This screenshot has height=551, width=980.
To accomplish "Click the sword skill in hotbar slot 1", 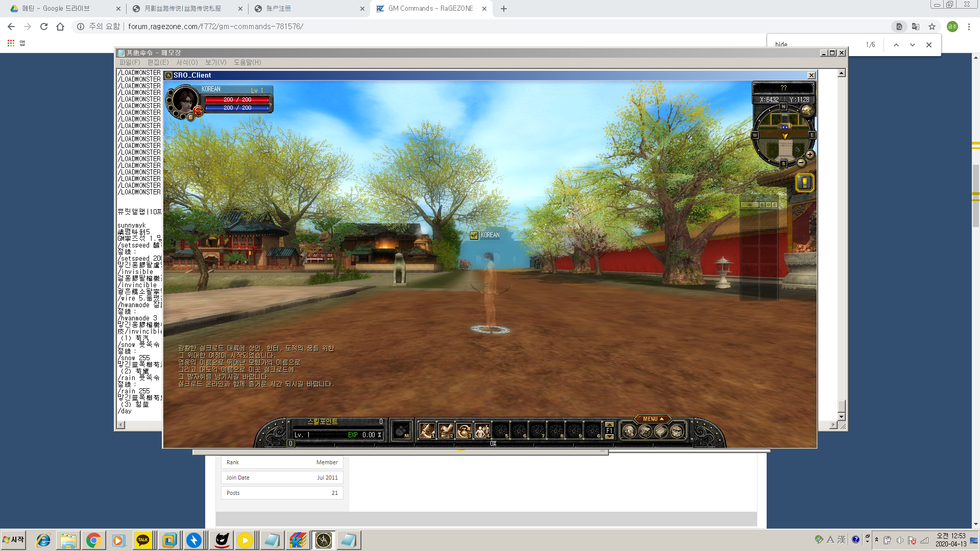I will tap(426, 431).
